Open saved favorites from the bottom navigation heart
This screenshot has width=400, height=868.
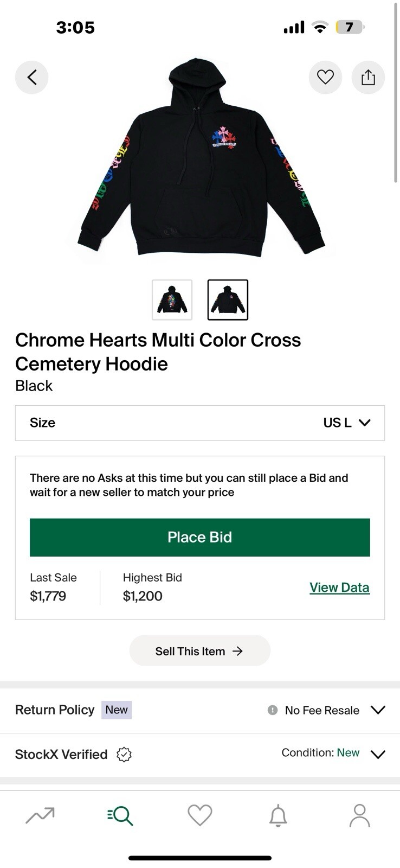pyautogui.click(x=200, y=815)
